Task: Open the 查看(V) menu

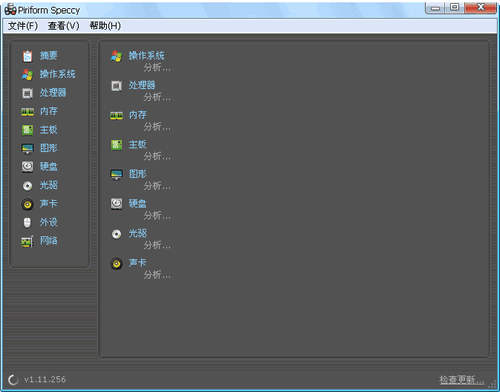Action: (x=63, y=26)
